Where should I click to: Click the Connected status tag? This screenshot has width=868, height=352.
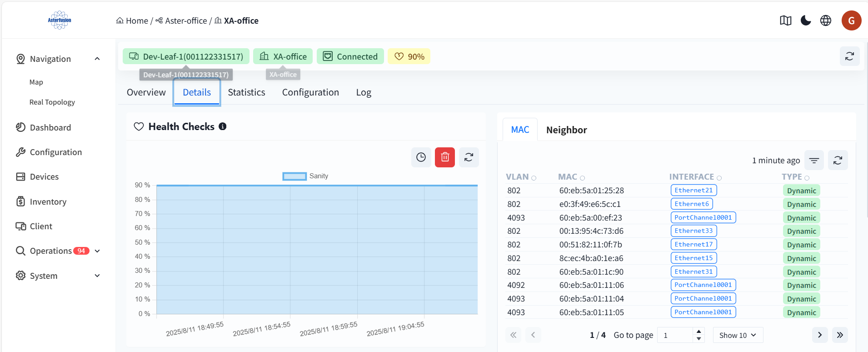tap(350, 56)
